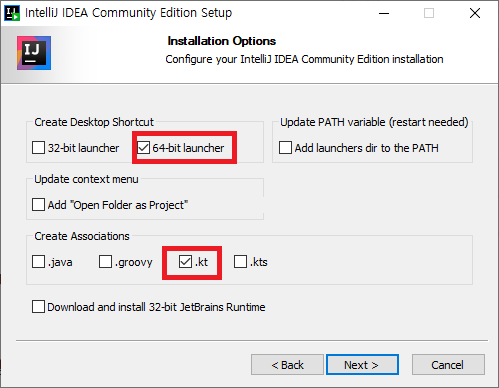Proceed with the Next > button
Image resolution: width=499 pixels, height=388 pixels.
[x=362, y=365]
